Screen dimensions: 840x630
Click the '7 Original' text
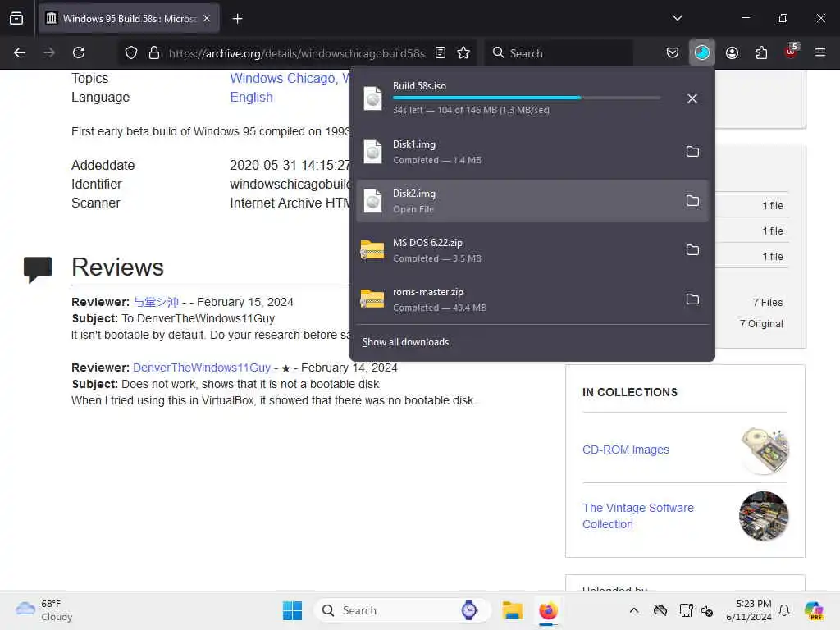761,323
